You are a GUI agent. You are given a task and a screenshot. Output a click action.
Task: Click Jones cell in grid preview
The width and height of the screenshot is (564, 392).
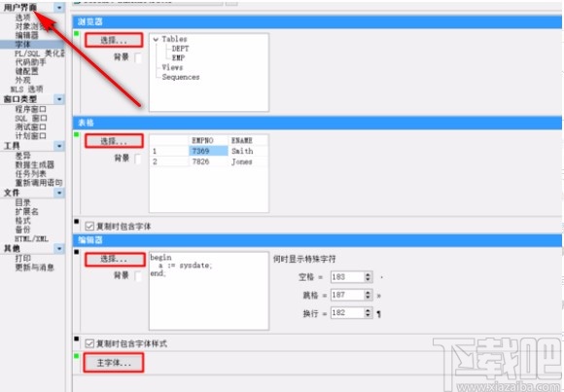click(248, 161)
